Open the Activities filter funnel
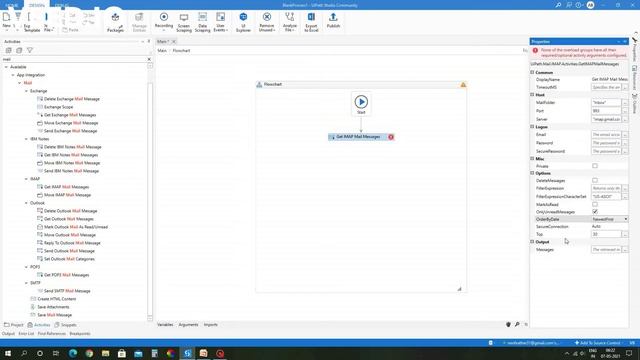 30,50
